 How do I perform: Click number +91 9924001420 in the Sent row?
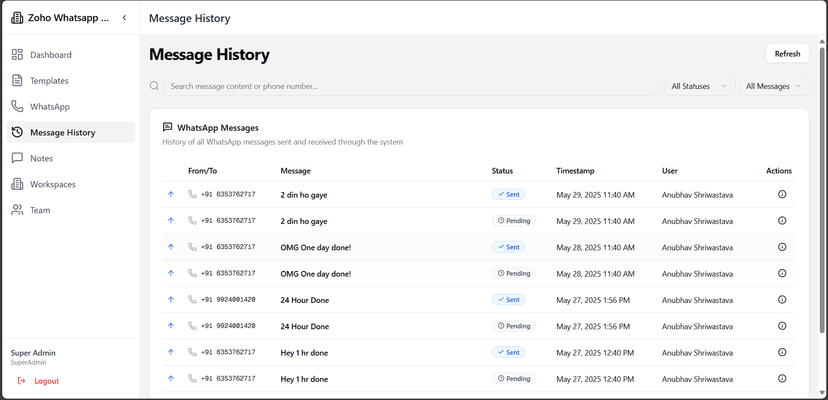pos(228,300)
